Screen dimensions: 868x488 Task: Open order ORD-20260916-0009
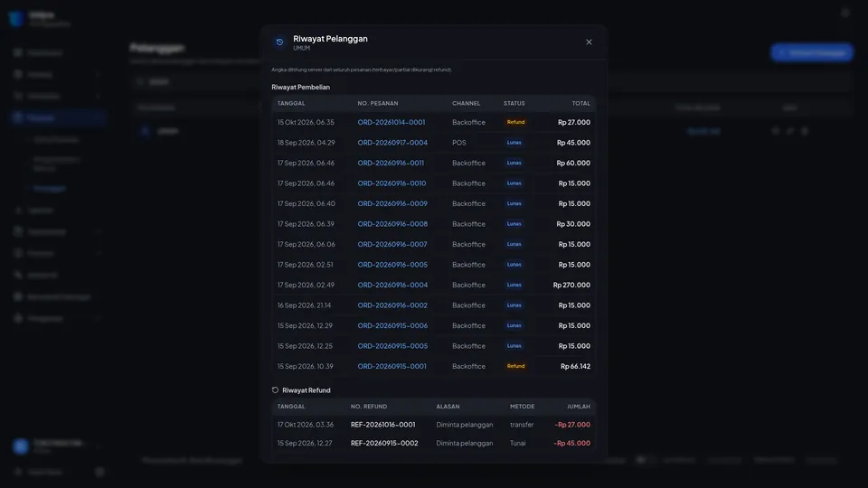pyautogui.click(x=392, y=203)
